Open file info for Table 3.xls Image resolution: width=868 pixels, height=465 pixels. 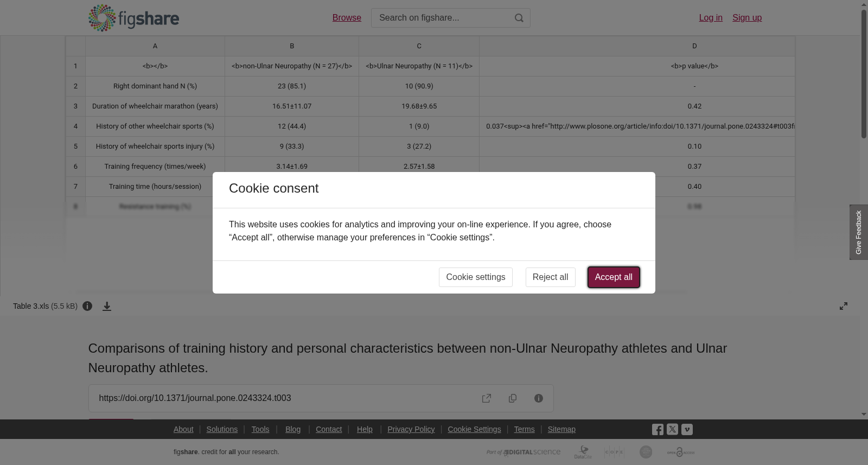point(87,306)
